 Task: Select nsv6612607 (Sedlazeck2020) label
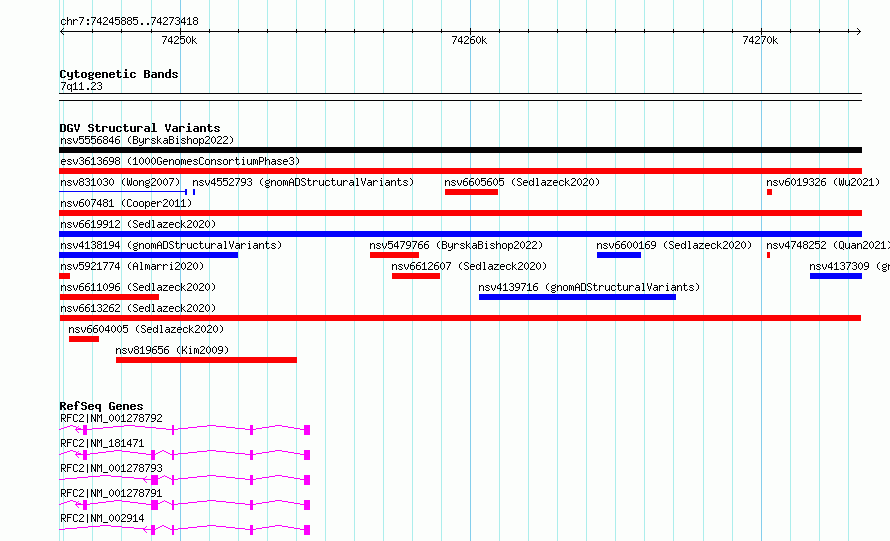[469, 266]
